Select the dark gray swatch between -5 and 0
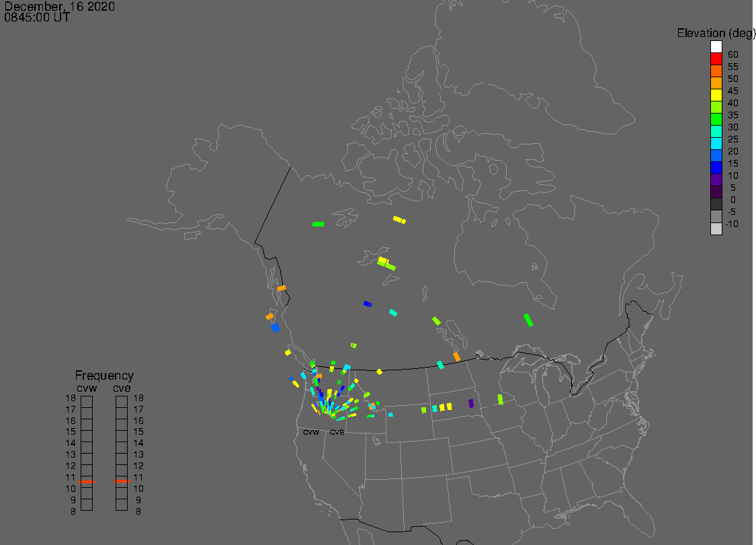This screenshot has width=756, height=545. point(716,204)
